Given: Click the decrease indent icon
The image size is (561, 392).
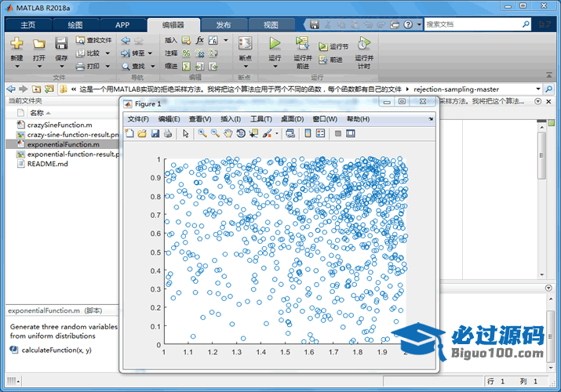Looking at the screenshot, I should (x=213, y=67).
